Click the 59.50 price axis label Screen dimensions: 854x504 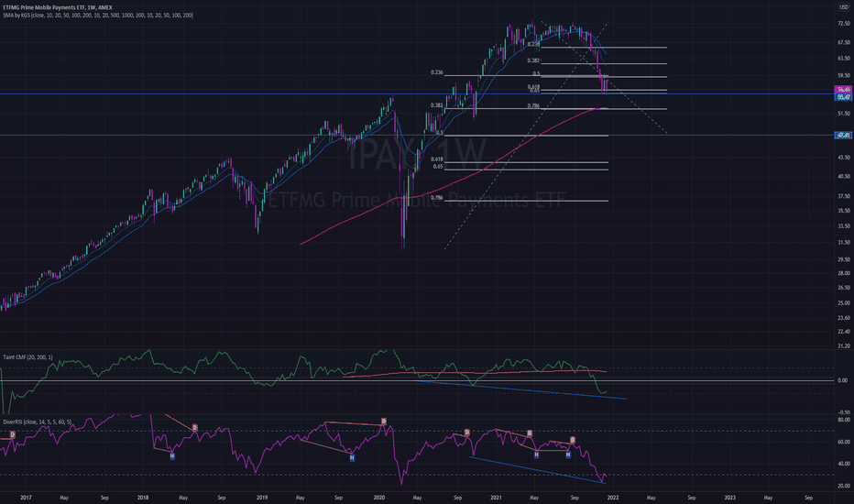click(x=844, y=76)
